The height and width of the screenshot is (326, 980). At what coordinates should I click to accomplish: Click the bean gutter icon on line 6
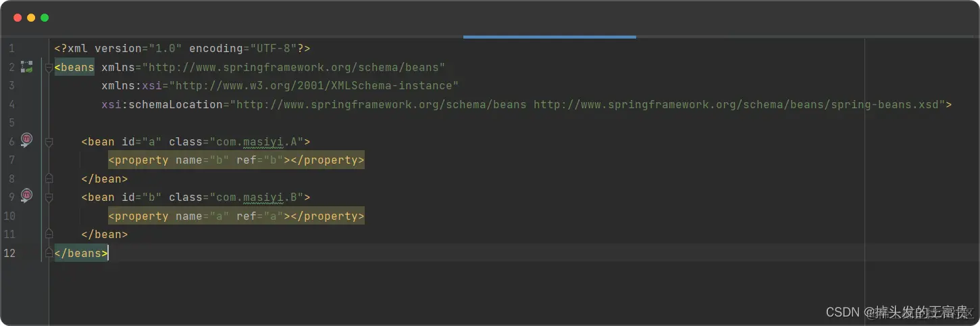(26, 140)
